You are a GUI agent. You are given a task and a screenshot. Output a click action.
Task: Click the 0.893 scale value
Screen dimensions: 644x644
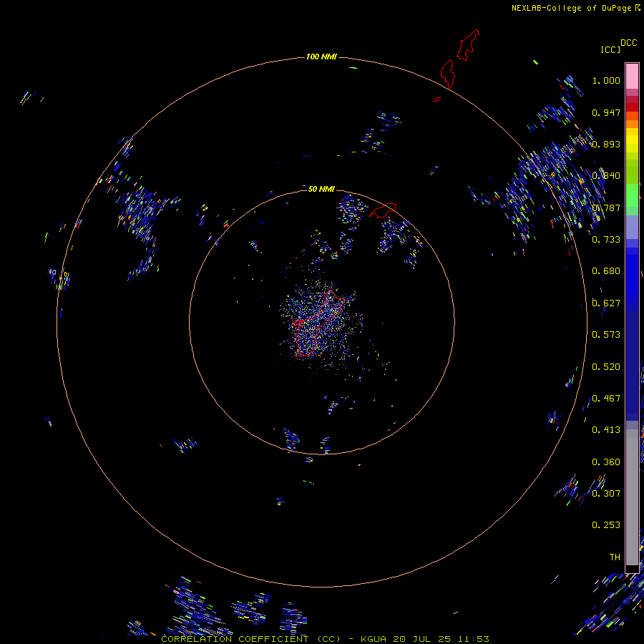(606, 144)
